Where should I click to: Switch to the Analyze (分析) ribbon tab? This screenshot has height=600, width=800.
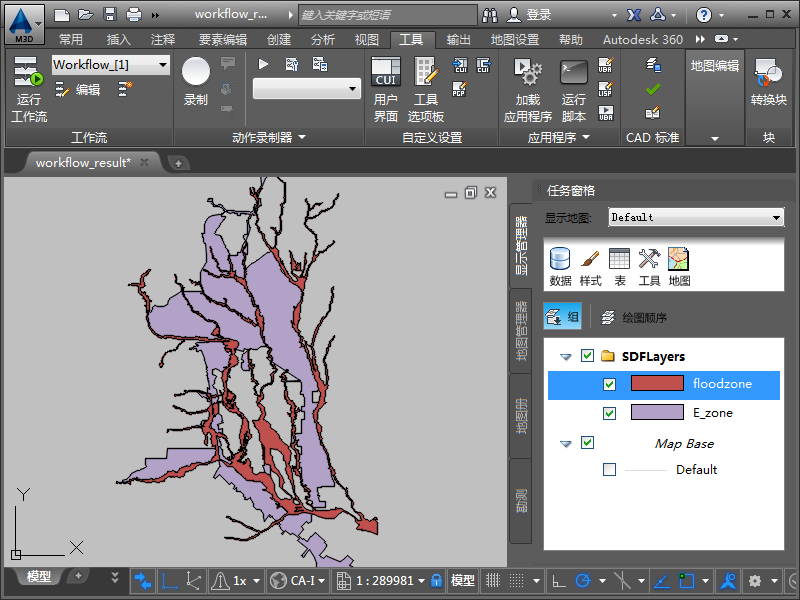point(322,40)
